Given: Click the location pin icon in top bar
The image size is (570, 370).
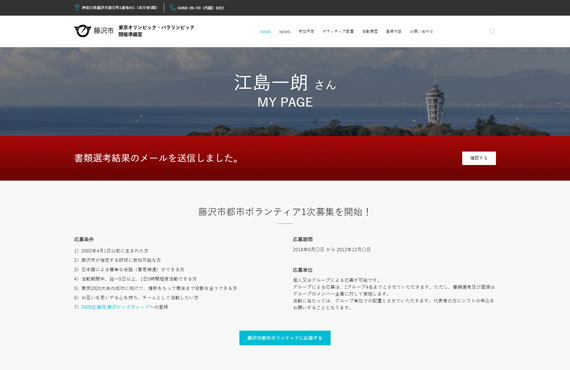Looking at the screenshot, I should click(77, 8).
